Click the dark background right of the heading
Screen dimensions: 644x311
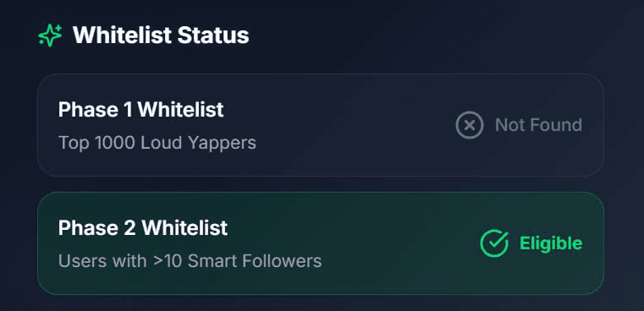tap(432, 35)
